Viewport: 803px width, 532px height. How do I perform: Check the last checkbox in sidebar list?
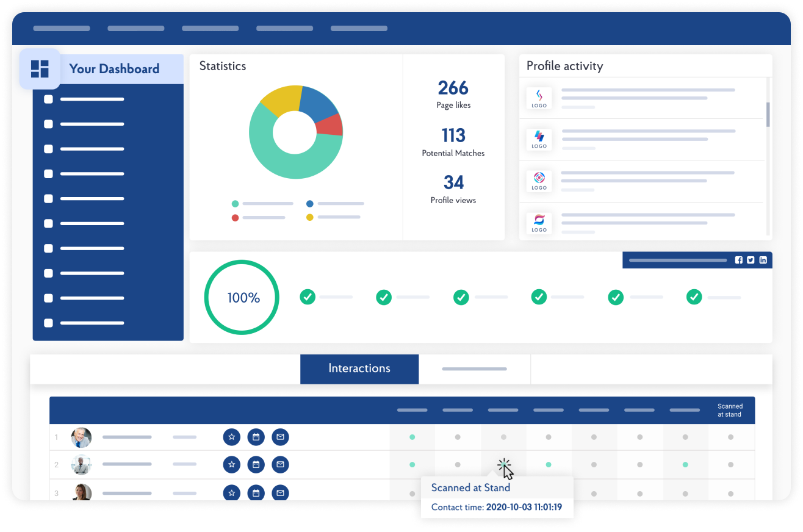point(49,323)
